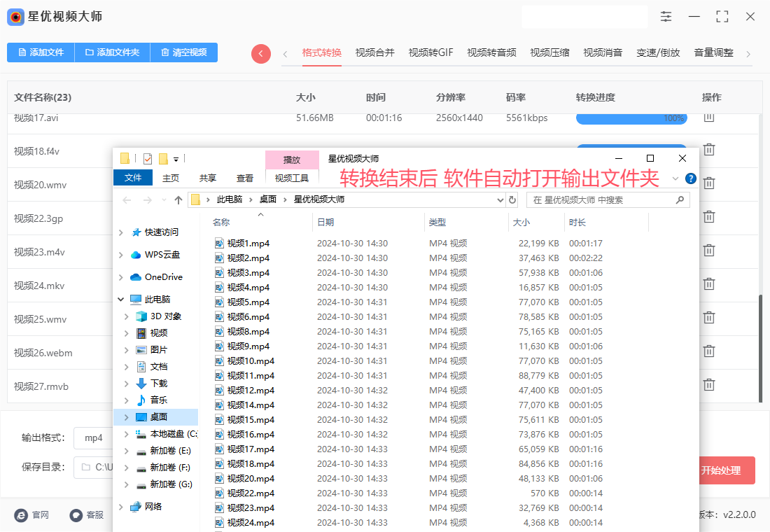770x532 pixels.
Task: Expand the 快速访问 tree node
Action: (x=121, y=232)
